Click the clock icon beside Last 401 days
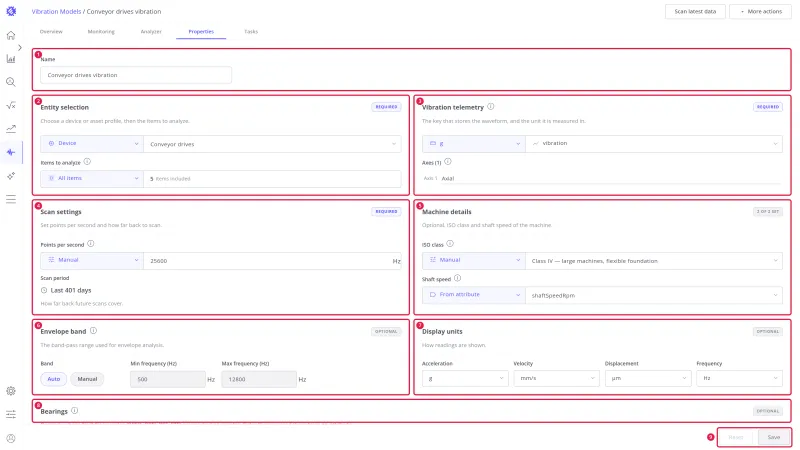 coord(44,290)
